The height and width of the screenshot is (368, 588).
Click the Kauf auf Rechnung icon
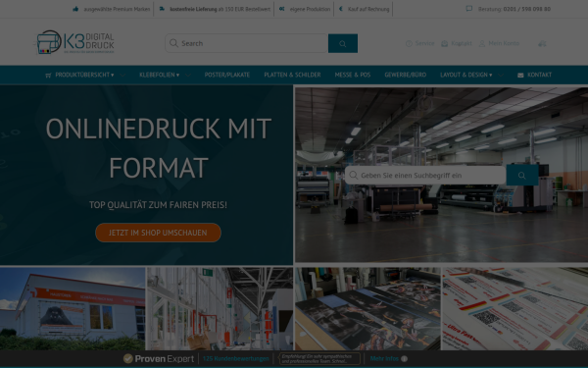coord(340,9)
